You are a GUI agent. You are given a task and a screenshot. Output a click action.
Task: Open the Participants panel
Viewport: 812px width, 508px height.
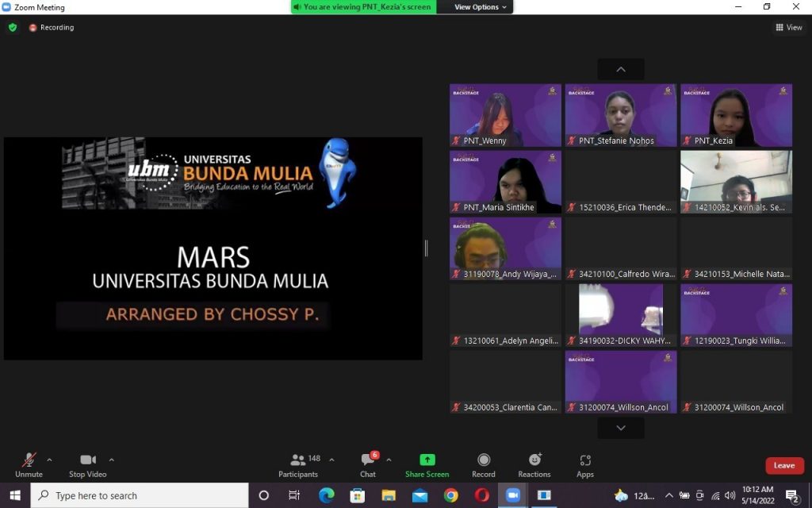(x=298, y=465)
